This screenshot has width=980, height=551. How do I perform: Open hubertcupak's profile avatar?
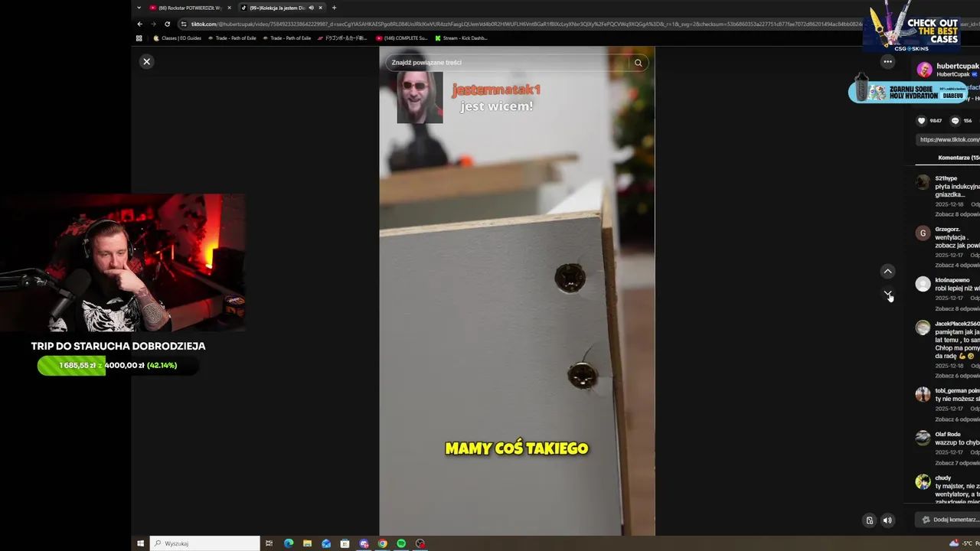[x=924, y=70]
